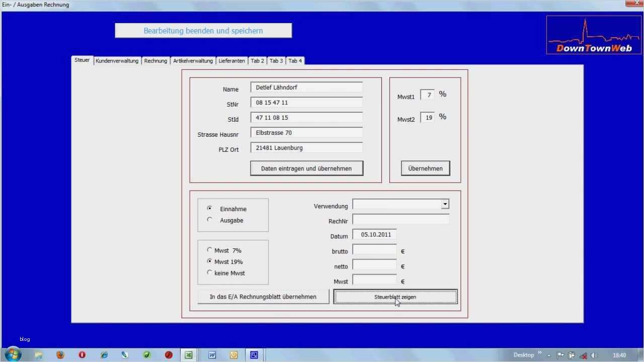Open Opera browser from the taskbar

81,355
